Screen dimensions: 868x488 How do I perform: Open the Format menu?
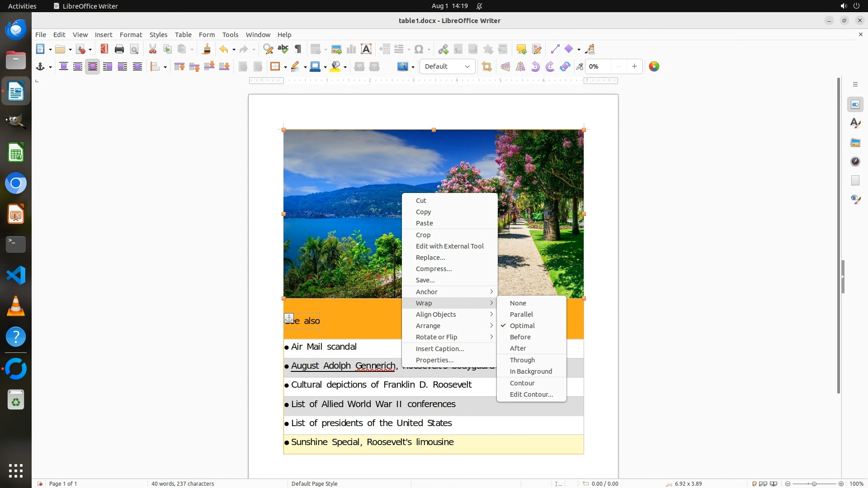pos(131,35)
